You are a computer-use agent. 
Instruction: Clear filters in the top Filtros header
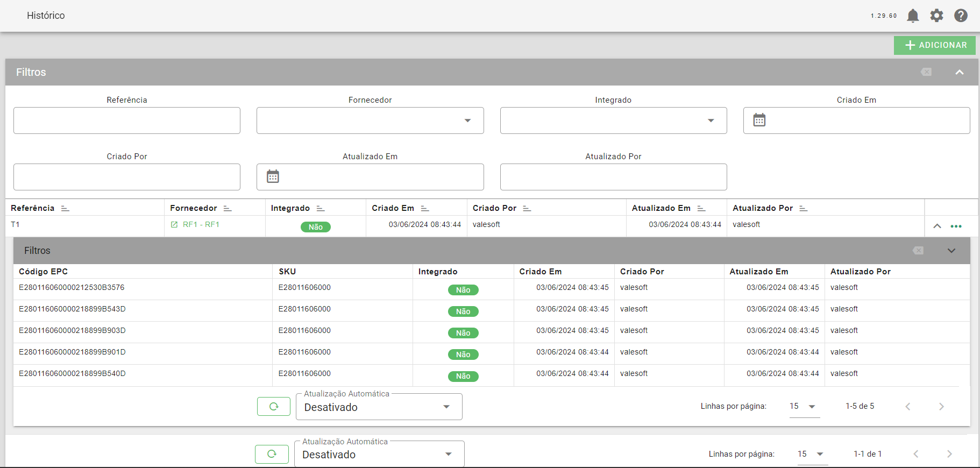click(926, 72)
